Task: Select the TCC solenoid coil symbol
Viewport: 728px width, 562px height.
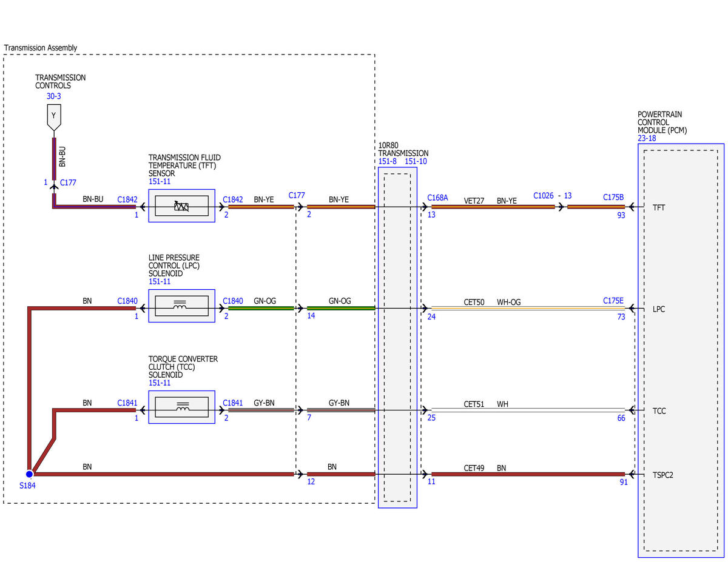Action: [x=181, y=408]
